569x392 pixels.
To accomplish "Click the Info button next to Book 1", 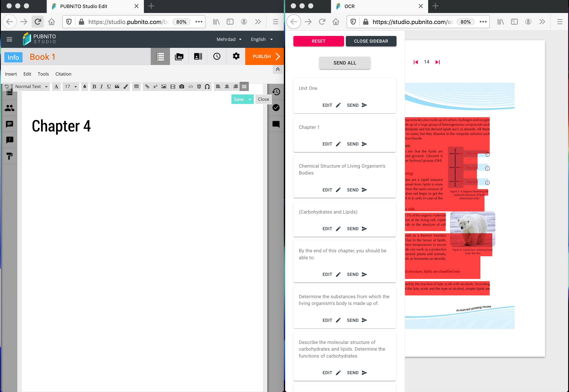I will point(13,57).
